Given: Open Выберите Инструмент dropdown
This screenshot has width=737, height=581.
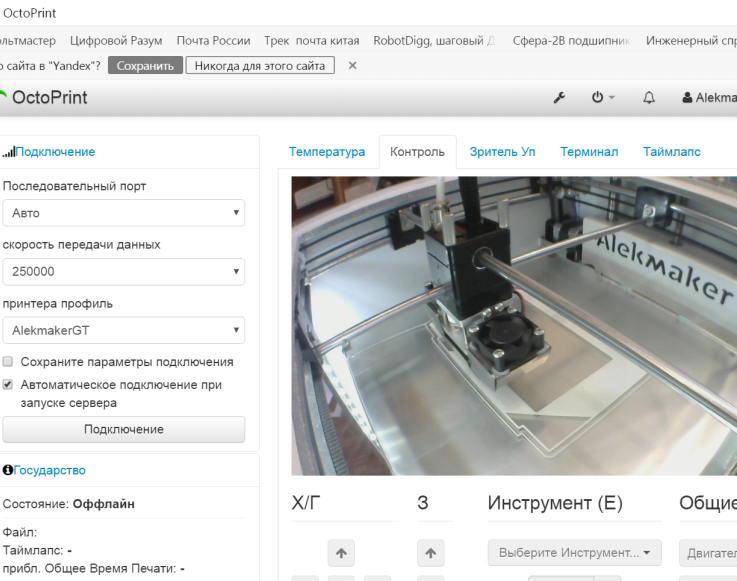Looking at the screenshot, I should [574, 553].
